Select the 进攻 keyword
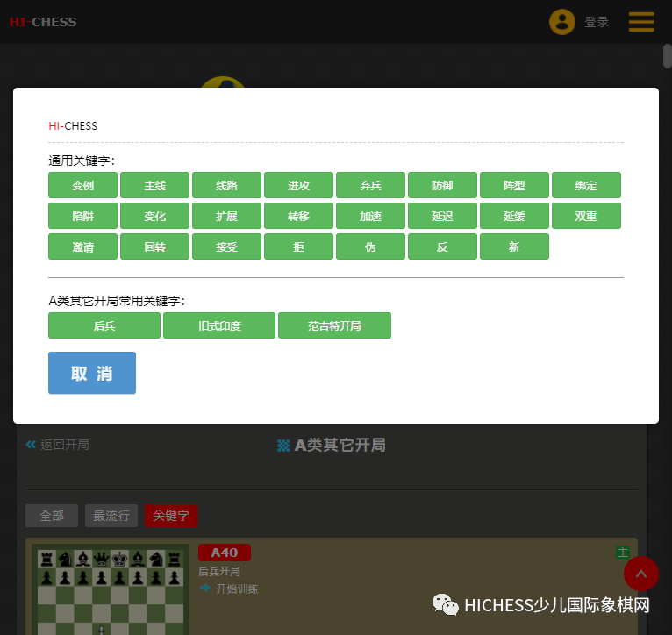672x635 pixels. point(298,185)
